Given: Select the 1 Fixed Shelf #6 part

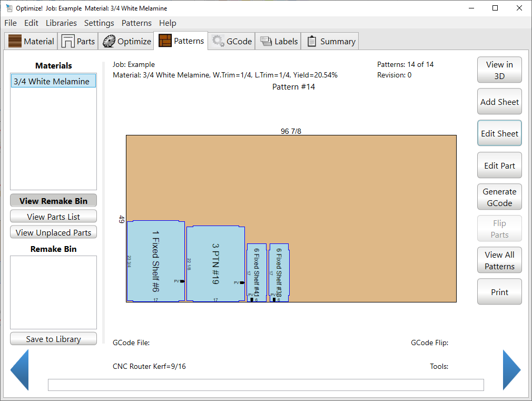Looking at the screenshot, I should (x=156, y=261).
